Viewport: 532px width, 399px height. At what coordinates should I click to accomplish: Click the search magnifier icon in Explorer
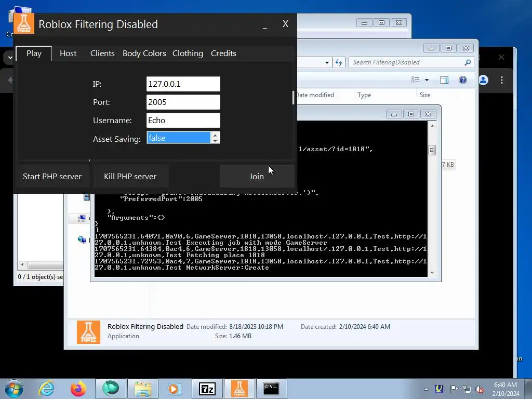tap(468, 62)
